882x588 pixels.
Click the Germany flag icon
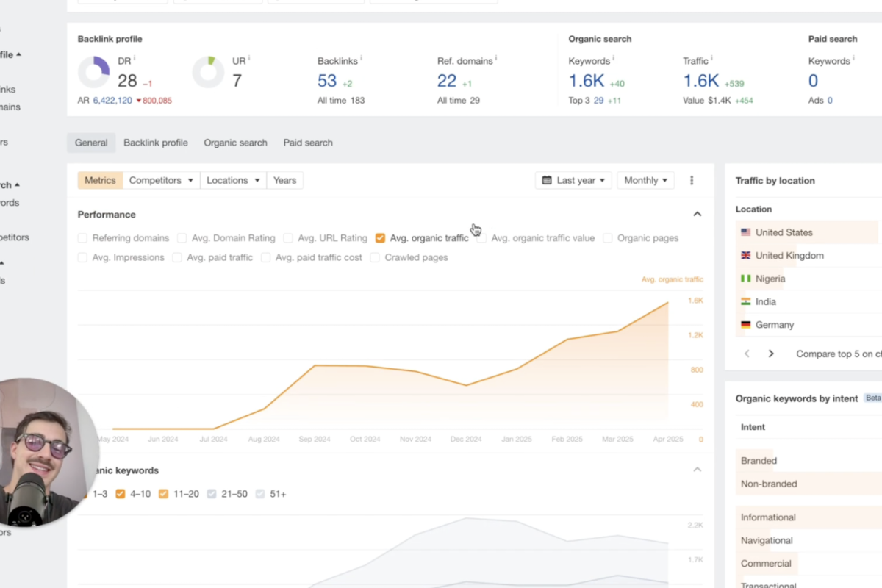(746, 325)
